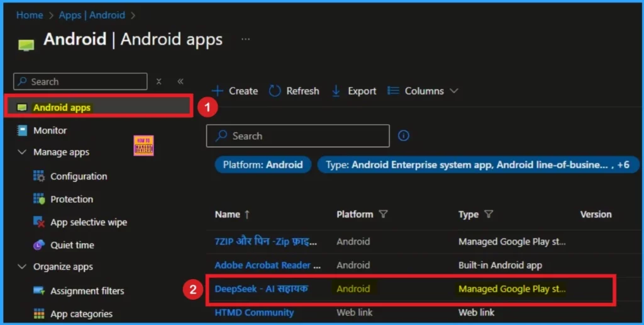Open App categories menu item

(81, 314)
